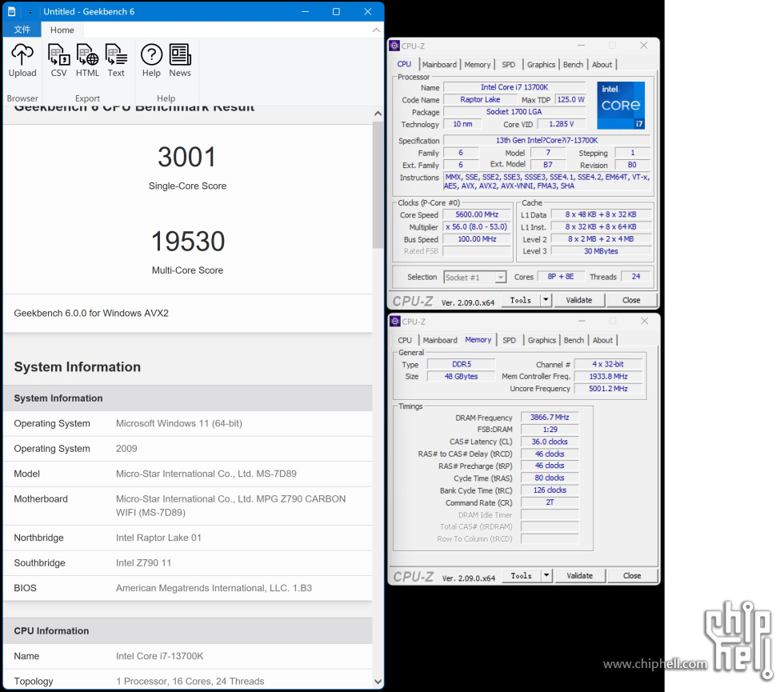
Task: Click the Geekbench app icon in title bar
Action: [11, 11]
